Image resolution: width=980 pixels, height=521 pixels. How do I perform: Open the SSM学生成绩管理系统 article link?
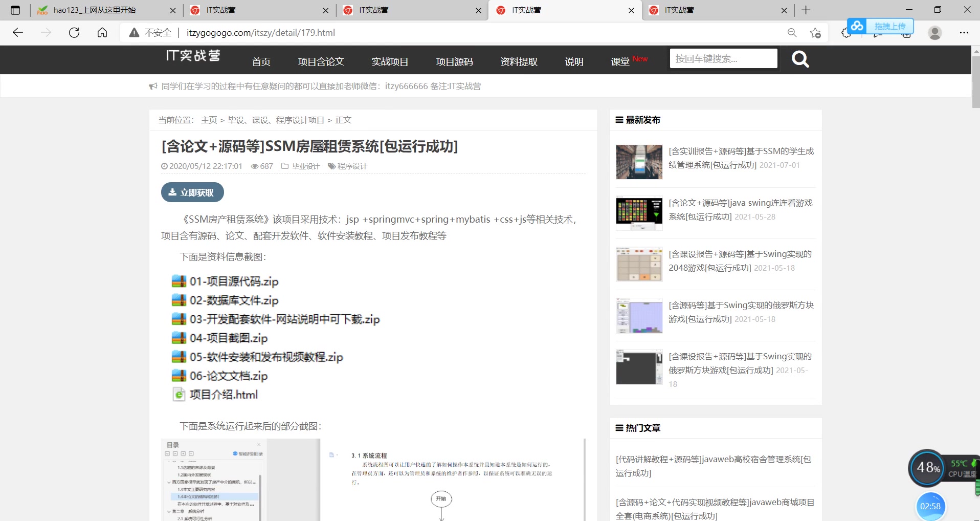tap(741, 158)
